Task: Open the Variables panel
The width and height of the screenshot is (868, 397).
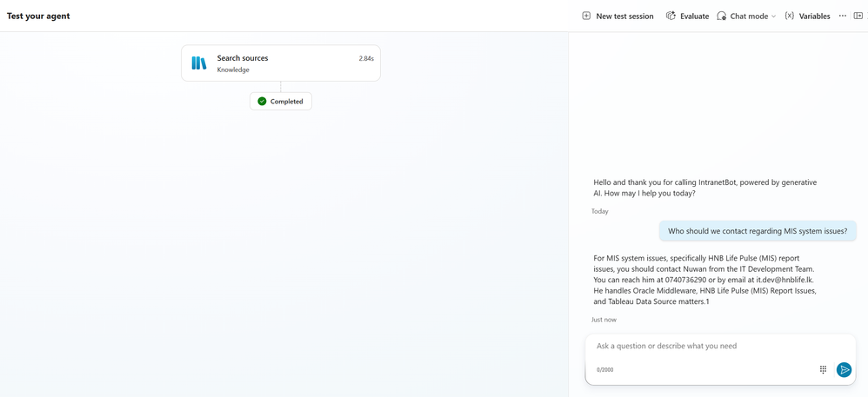Action: click(808, 16)
